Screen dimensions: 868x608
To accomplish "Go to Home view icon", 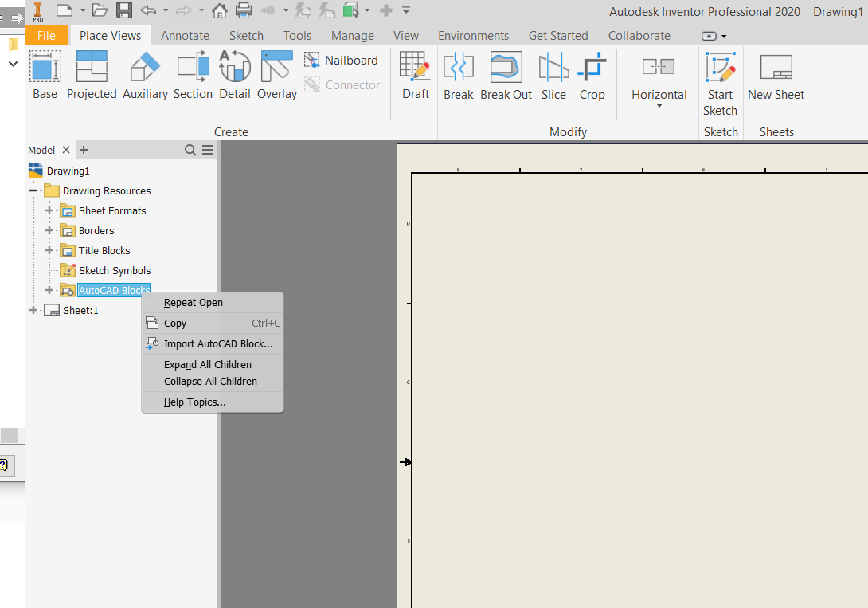I will [x=220, y=10].
